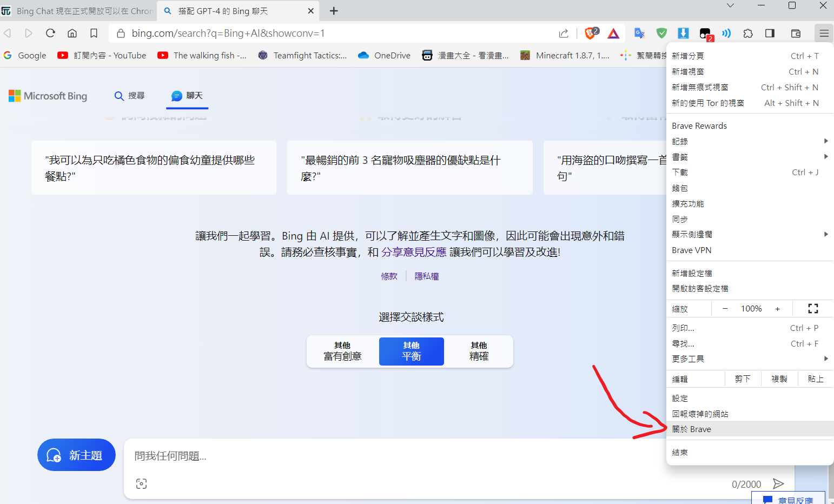Close the Bing 聊天 tab
The width and height of the screenshot is (834, 504).
[310, 11]
